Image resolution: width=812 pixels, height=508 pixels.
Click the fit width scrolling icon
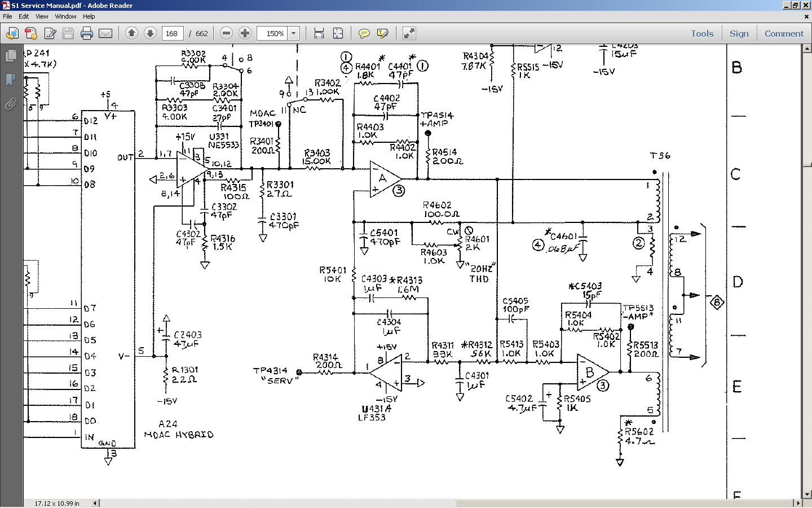(319, 33)
